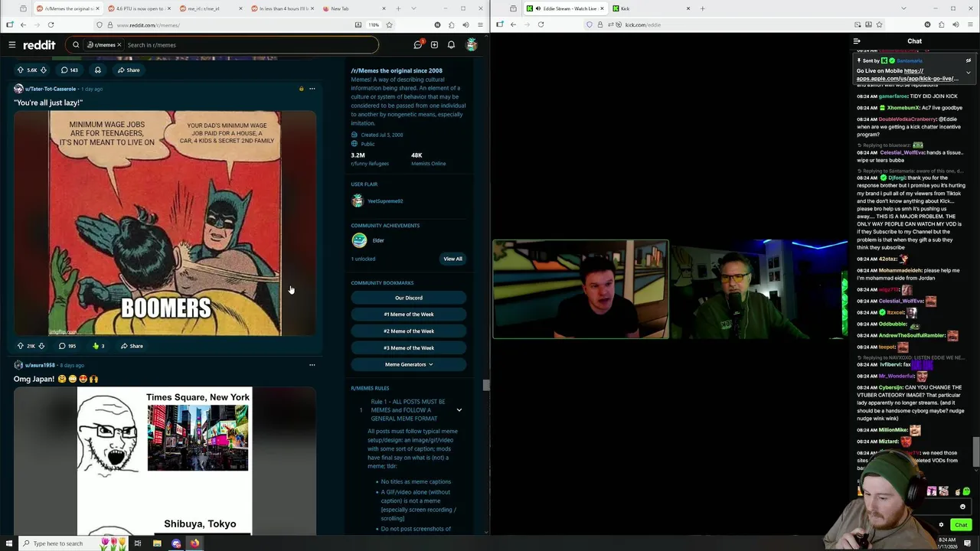The width and height of the screenshot is (980, 551).
Task: Collapse Rule 1 expander chevron
Action: (x=459, y=410)
